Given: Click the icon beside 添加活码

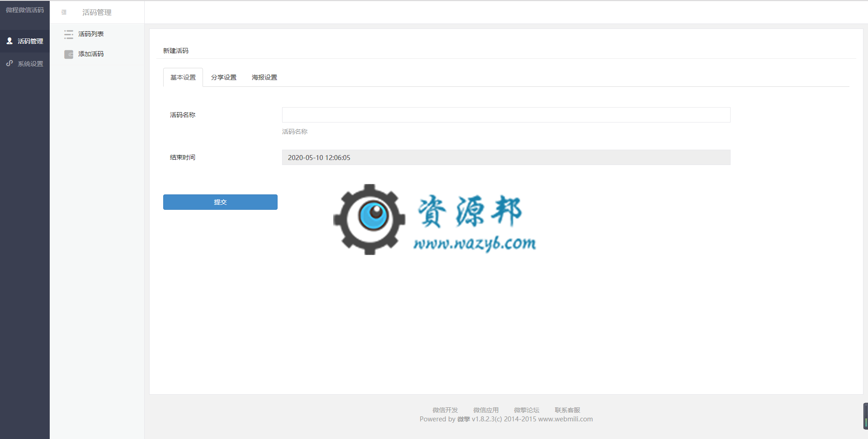Looking at the screenshot, I should [69, 54].
